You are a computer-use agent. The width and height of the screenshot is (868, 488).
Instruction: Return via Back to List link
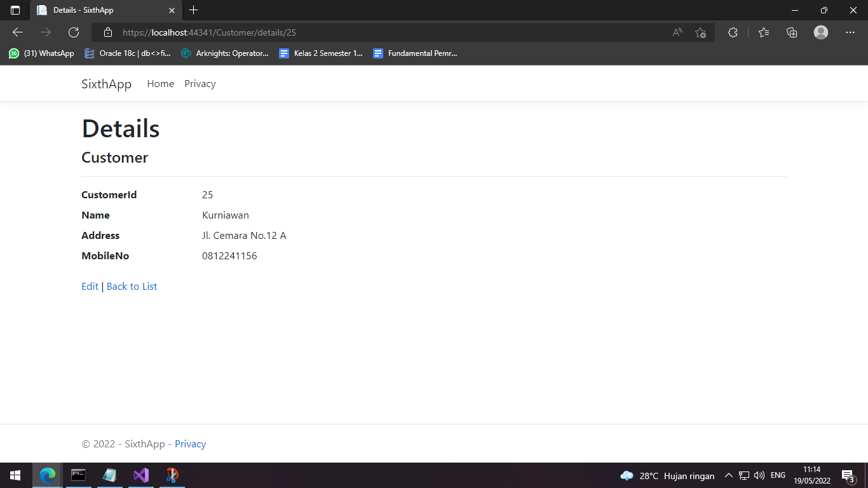(x=132, y=287)
